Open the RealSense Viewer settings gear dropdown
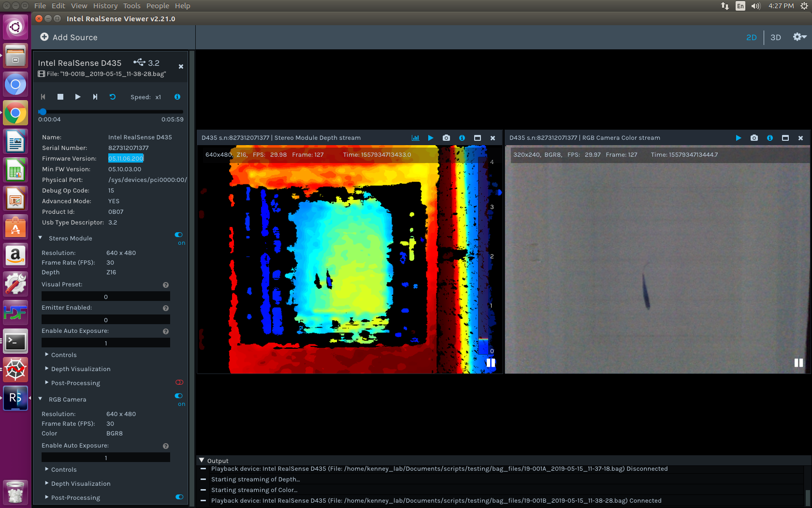 (x=798, y=37)
